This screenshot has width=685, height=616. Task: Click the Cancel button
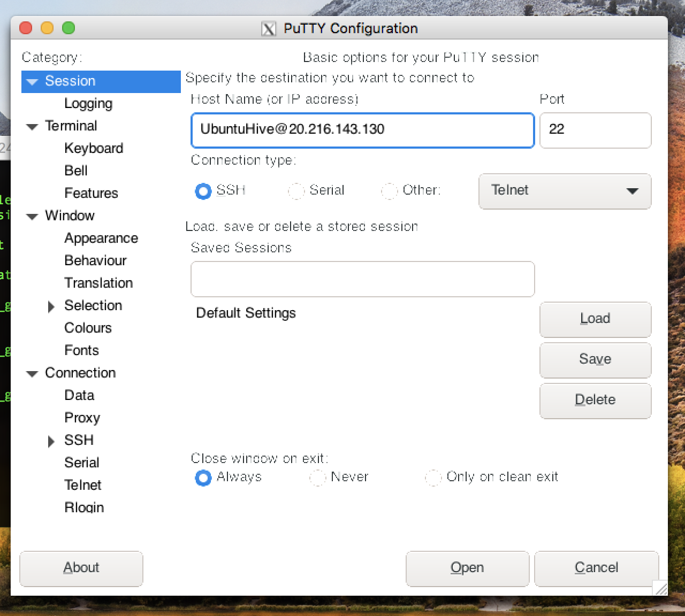pyautogui.click(x=596, y=568)
